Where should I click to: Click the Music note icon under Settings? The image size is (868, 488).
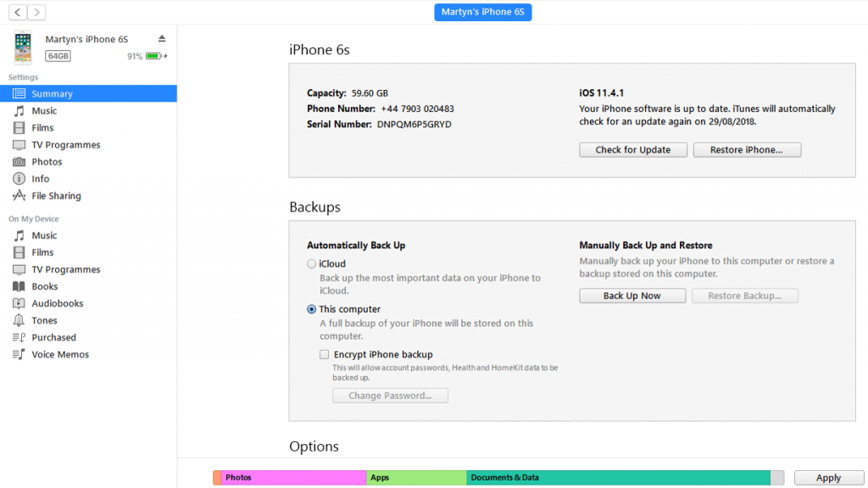click(19, 111)
